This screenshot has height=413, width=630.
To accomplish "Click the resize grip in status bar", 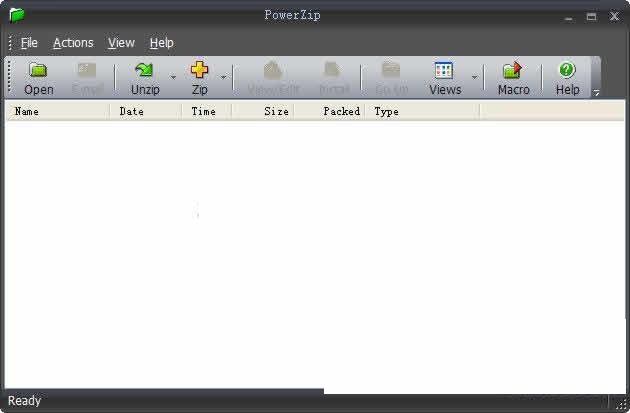I will (x=621, y=403).
